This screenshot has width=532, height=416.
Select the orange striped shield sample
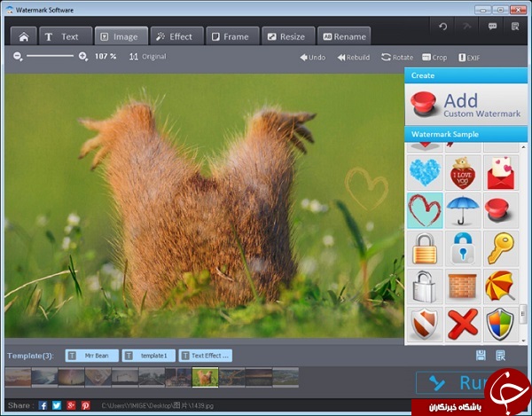click(x=425, y=325)
